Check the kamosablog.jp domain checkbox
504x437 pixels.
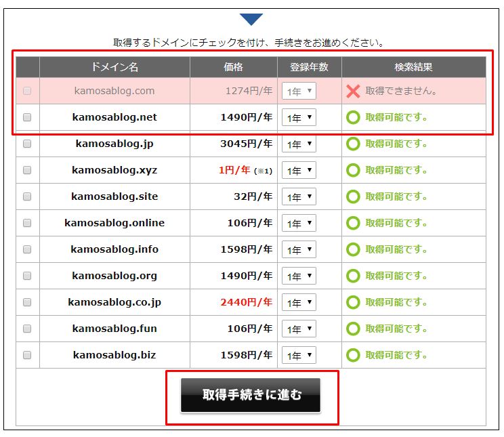pyautogui.click(x=27, y=144)
